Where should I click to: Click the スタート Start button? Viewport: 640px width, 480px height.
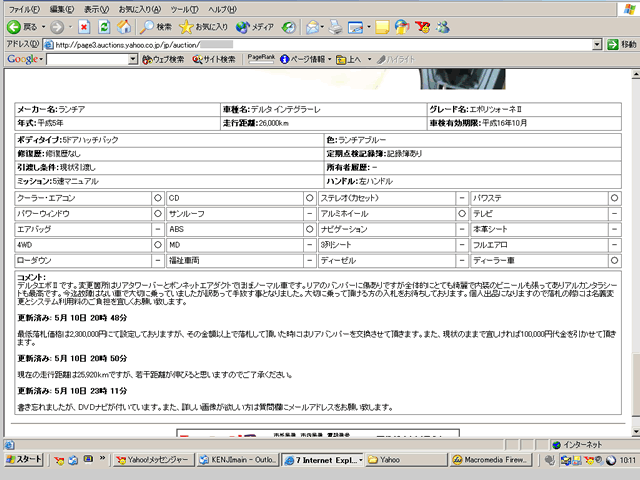24,460
